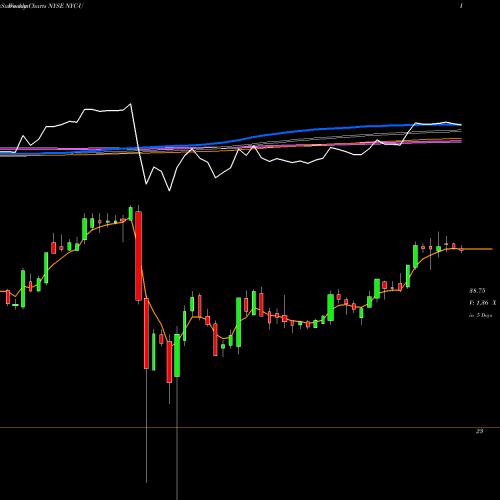The height and width of the screenshot is (500, 500).
Task: Click the 'in 5 Days' label
Action: coord(480,315)
